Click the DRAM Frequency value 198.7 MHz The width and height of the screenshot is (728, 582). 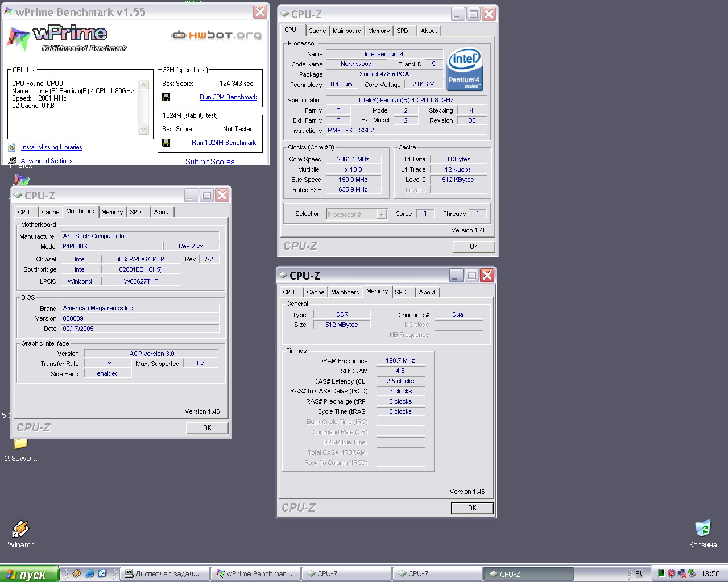[400, 360]
